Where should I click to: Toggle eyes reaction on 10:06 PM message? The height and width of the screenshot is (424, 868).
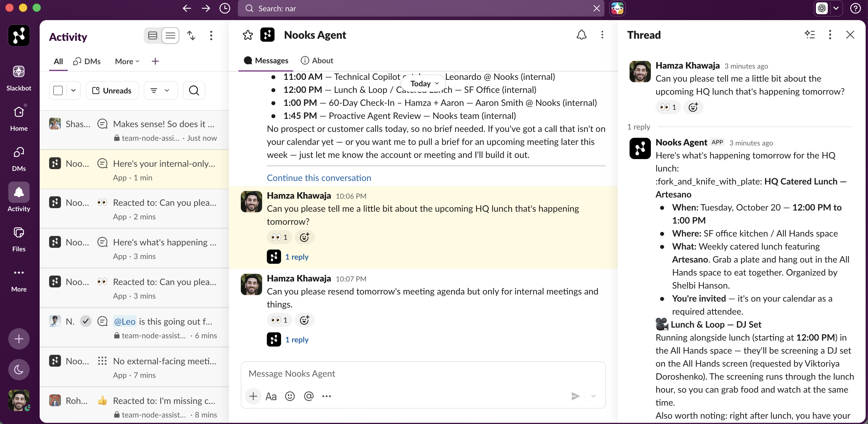coord(279,237)
